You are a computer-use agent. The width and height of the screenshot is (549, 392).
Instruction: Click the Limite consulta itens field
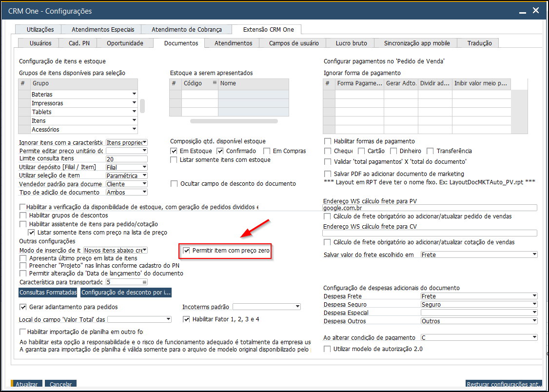point(126,159)
